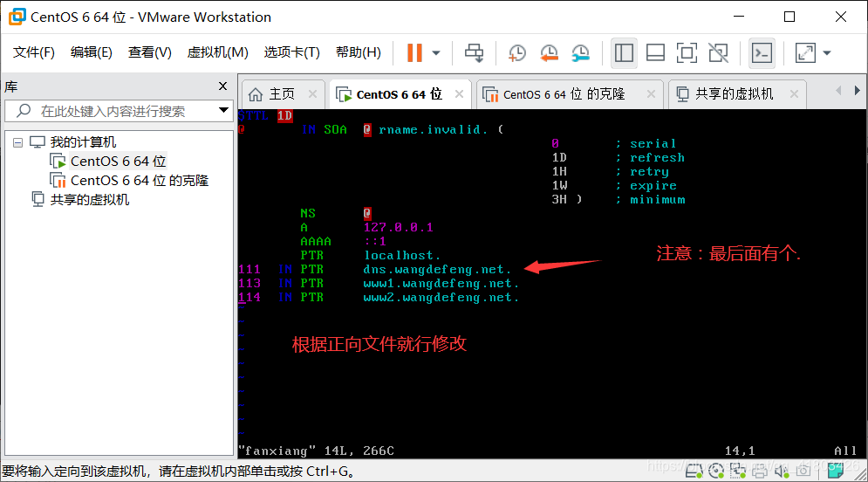This screenshot has width=868, height=482.
Task: Click the 'fanxiang' file status line
Action: [x=316, y=451]
